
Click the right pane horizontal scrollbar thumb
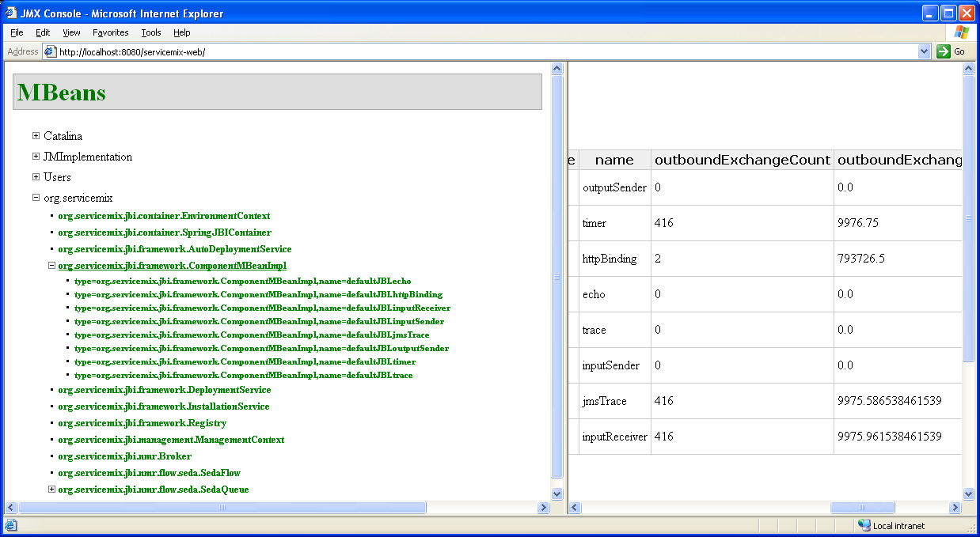click(x=862, y=508)
